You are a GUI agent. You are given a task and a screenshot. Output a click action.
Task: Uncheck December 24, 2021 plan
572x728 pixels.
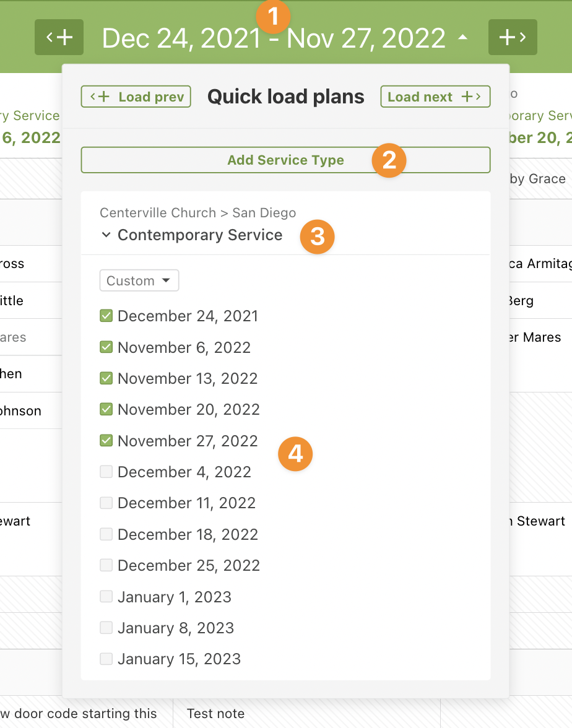pyautogui.click(x=106, y=316)
